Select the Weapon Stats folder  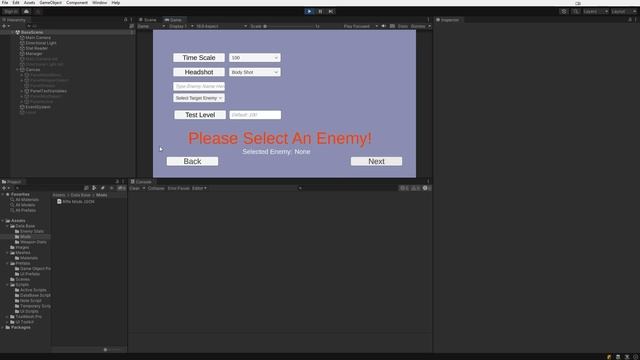[33, 242]
